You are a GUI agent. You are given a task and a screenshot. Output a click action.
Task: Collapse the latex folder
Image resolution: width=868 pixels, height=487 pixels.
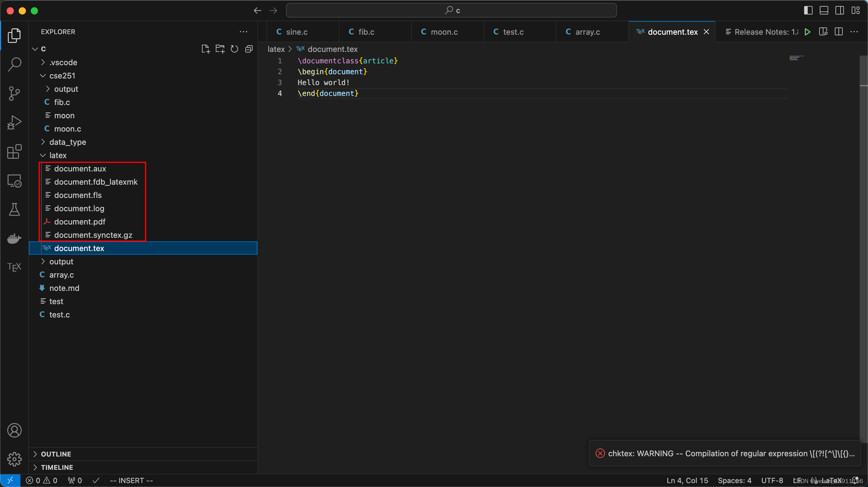(42, 155)
